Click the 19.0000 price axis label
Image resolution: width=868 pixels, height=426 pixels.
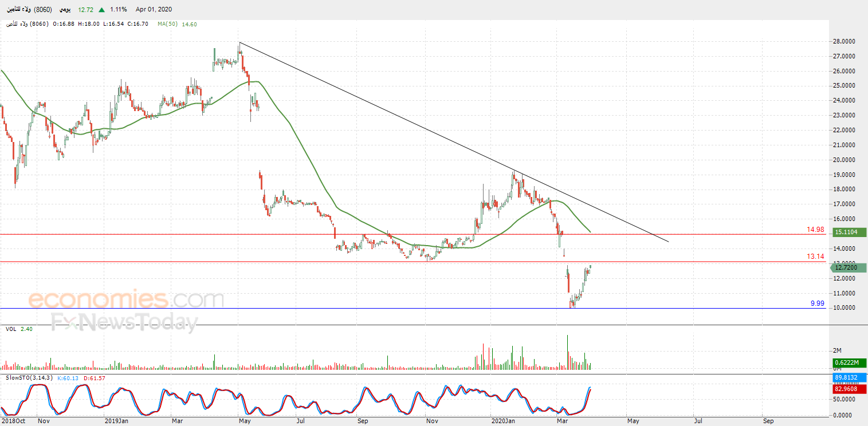tap(845, 175)
